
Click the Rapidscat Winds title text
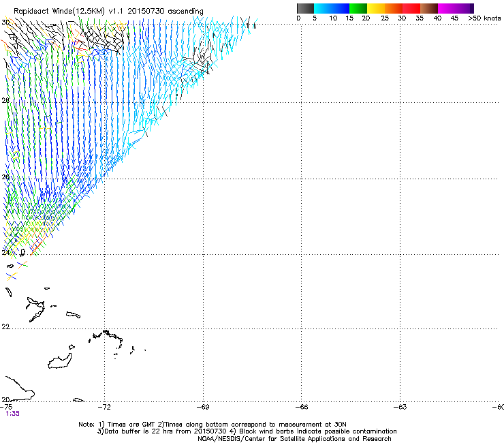tap(108, 12)
